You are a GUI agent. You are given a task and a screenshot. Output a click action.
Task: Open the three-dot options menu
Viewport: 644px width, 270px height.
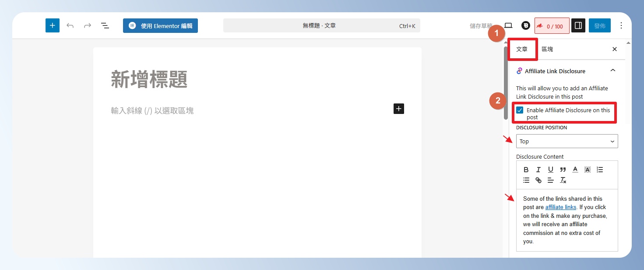(621, 26)
